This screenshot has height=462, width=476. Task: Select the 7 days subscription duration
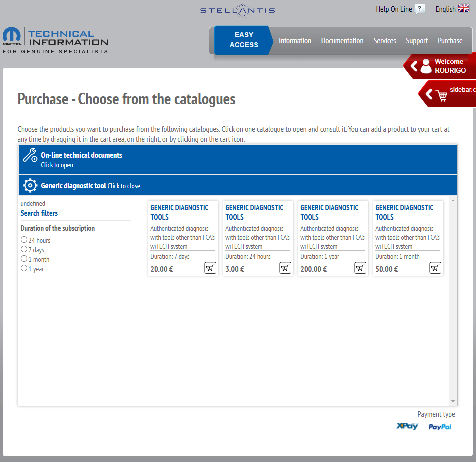(24, 249)
